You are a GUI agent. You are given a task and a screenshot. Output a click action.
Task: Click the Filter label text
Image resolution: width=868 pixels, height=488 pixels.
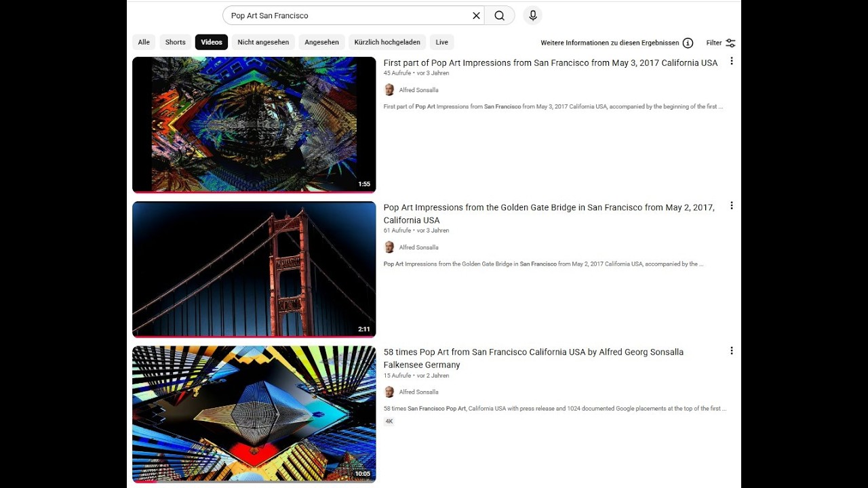pyautogui.click(x=714, y=43)
